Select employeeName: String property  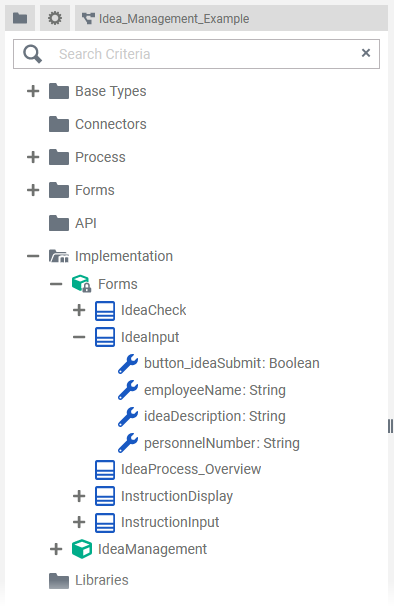215,390
